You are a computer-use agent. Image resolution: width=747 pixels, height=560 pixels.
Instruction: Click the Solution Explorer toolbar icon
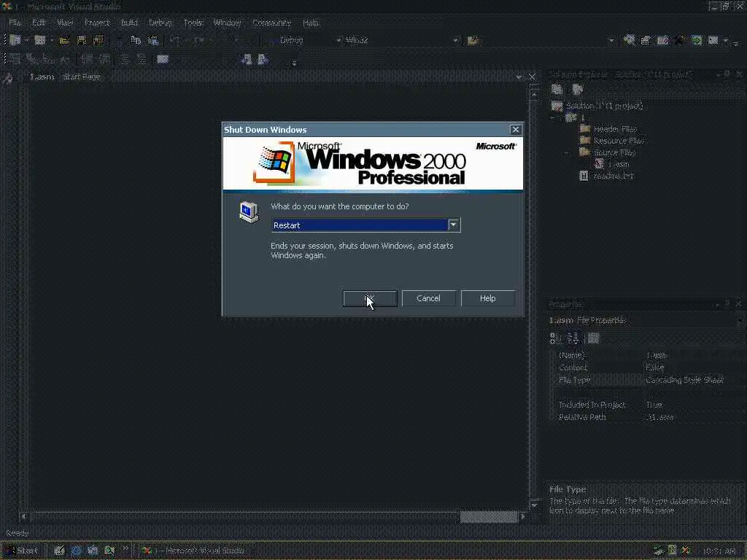tap(629, 41)
